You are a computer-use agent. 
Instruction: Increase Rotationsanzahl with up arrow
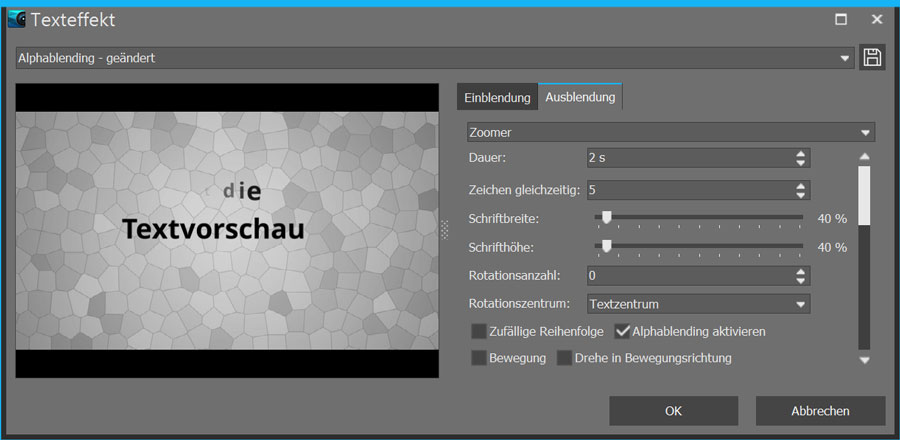point(800,271)
